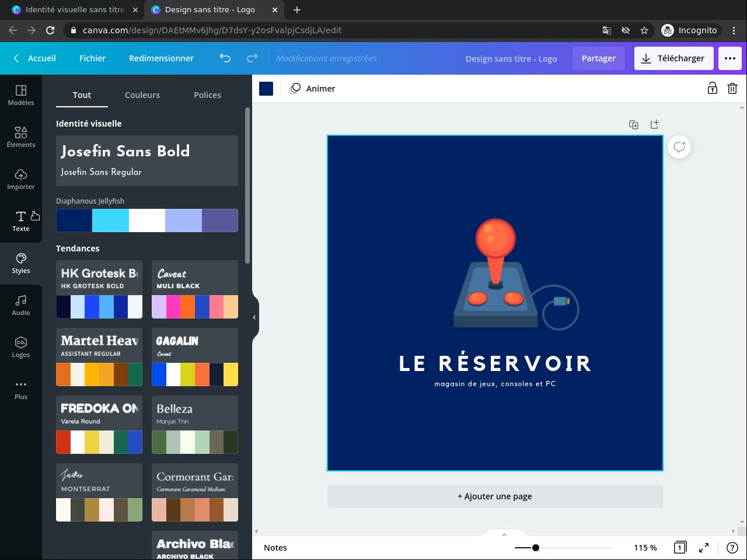Add a comment with the speech bubble icon
The height and width of the screenshot is (560, 747).
click(679, 147)
